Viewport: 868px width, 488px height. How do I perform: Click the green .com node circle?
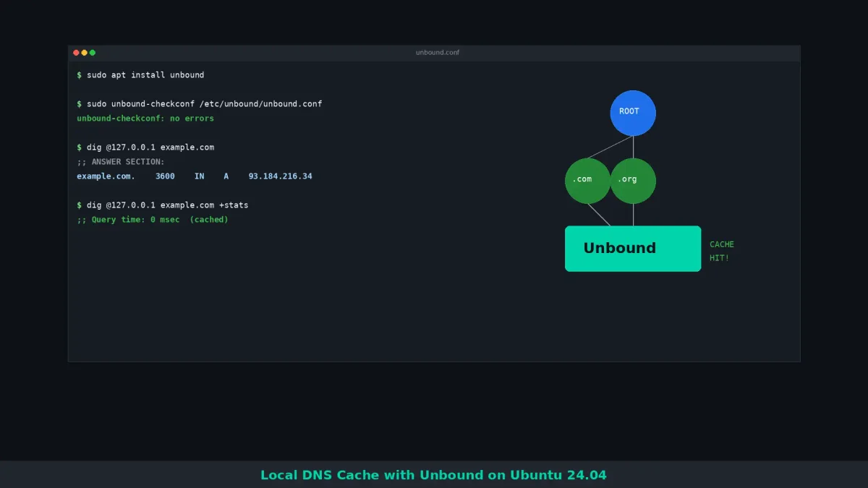587,181
